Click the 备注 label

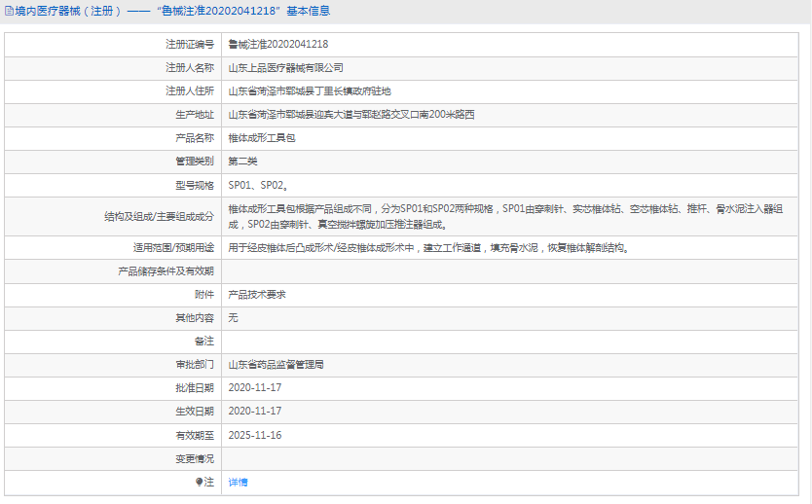pyautogui.click(x=204, y=341)
